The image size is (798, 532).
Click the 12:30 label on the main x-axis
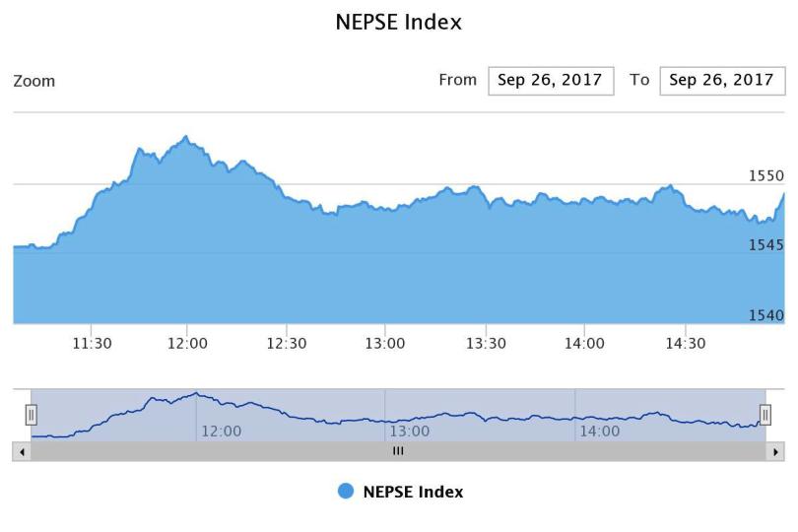tap(287, 344)
